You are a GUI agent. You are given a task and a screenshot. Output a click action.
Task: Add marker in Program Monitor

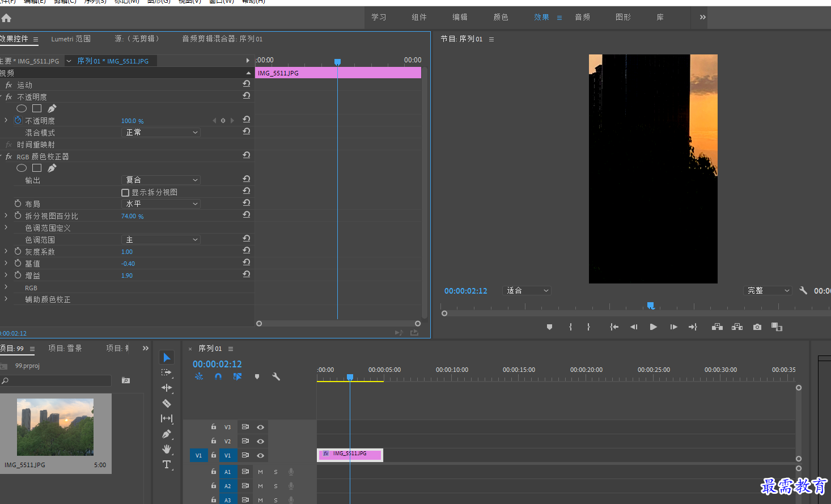coord(549,327)
